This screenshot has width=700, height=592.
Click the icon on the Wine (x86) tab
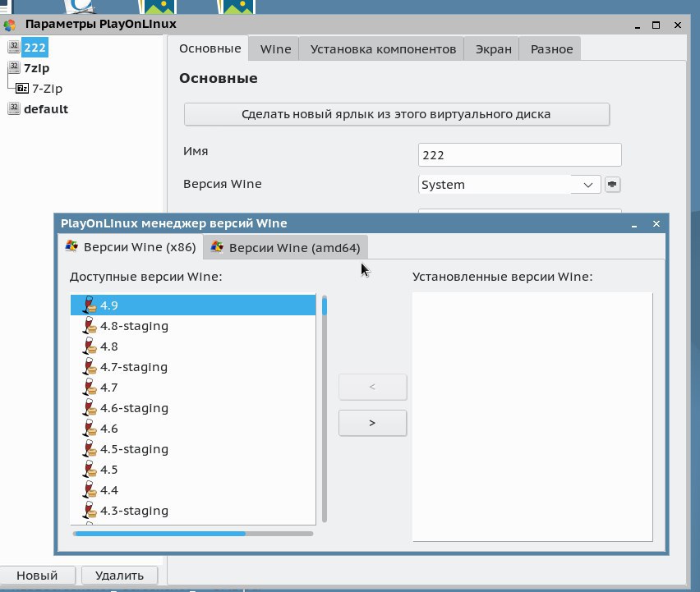point(71,246)
